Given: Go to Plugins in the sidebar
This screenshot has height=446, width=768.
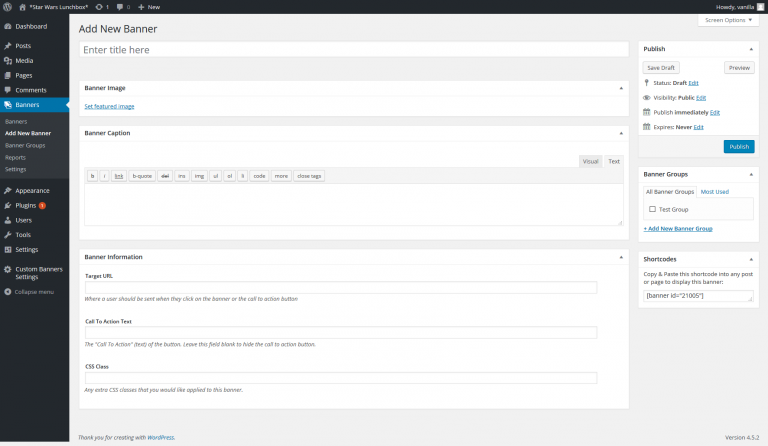Looking at the screenshot, I should 25,205.
